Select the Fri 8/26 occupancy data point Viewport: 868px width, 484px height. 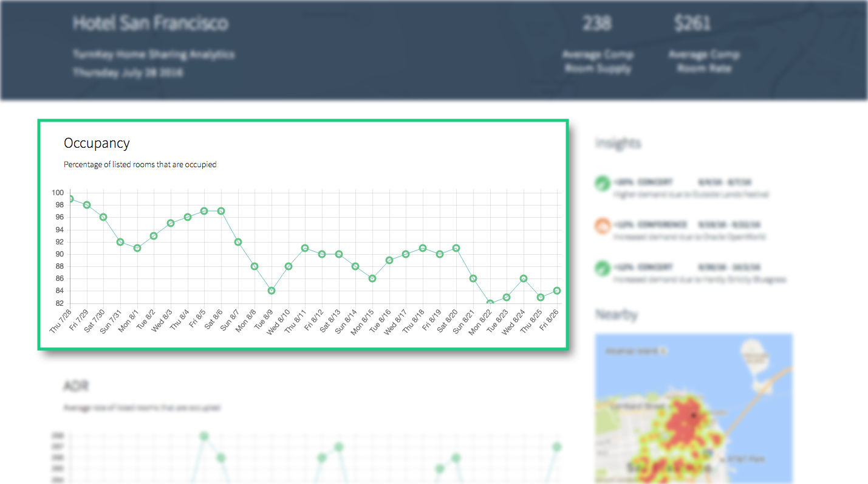click(x=557, y=291)
